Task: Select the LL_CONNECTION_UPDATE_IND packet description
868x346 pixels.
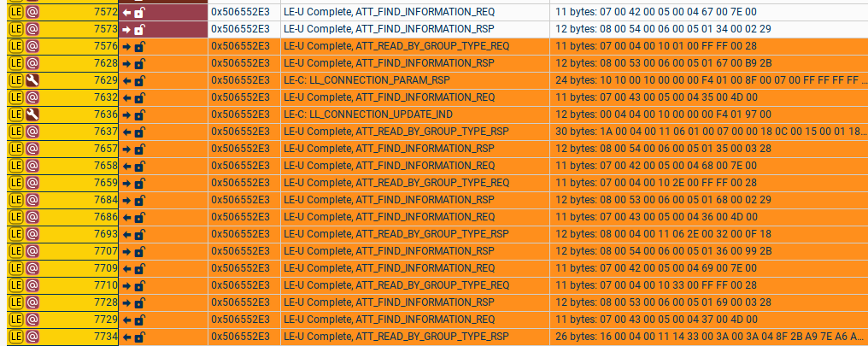Action: [x=368, y=114]
